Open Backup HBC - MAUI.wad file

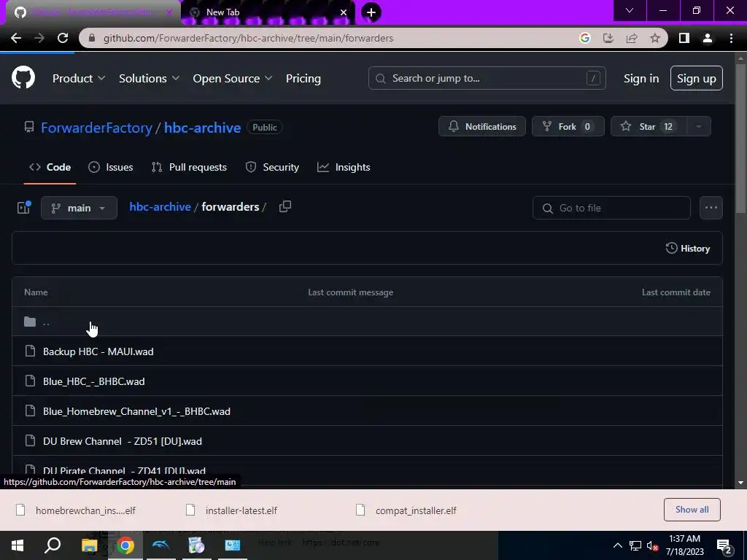coord(98,351)
